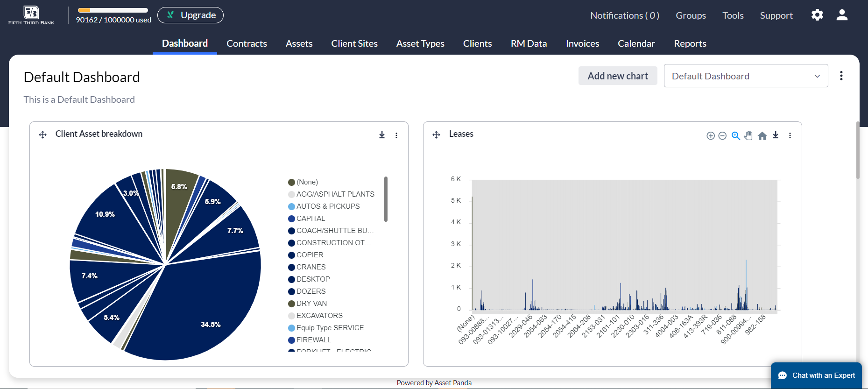Go to the Invoices tab
The width and height of the screenshot is (868, 389).
coord(582,43)
